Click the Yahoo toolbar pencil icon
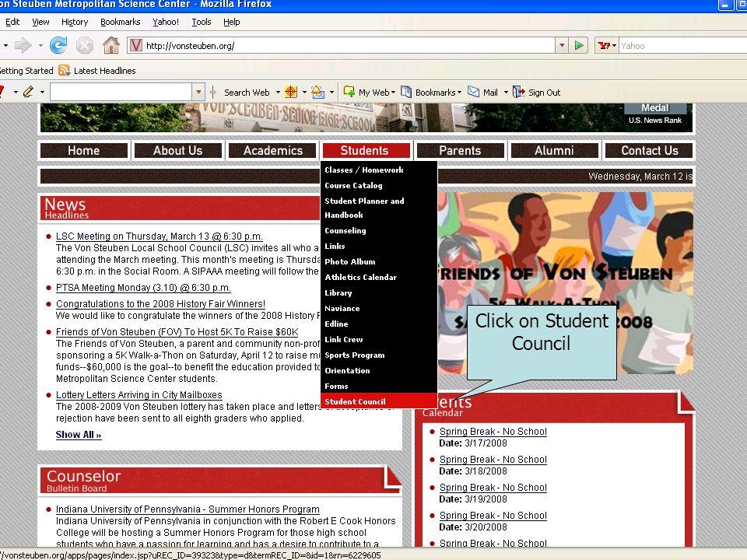The height and width of the screenshot is (560, 747). 29,92
